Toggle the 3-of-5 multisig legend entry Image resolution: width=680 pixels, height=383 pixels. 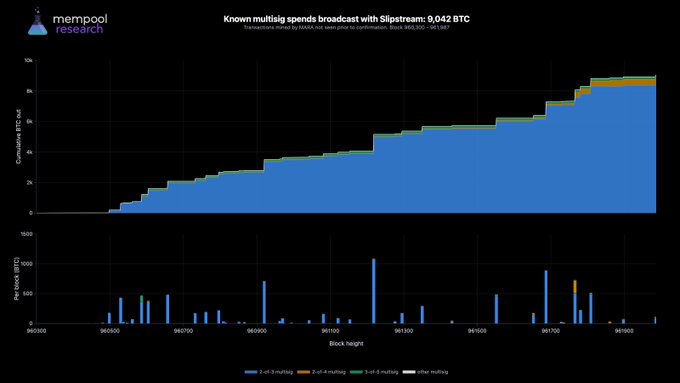tap(374, 372)
